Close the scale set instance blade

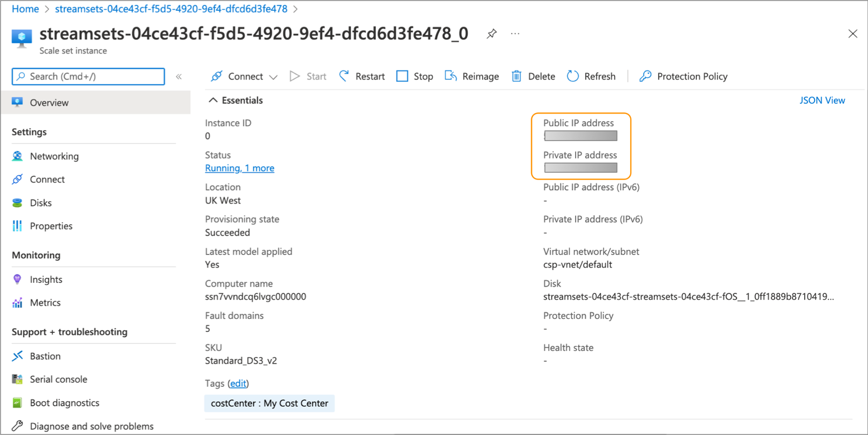(x=853, y=34)
